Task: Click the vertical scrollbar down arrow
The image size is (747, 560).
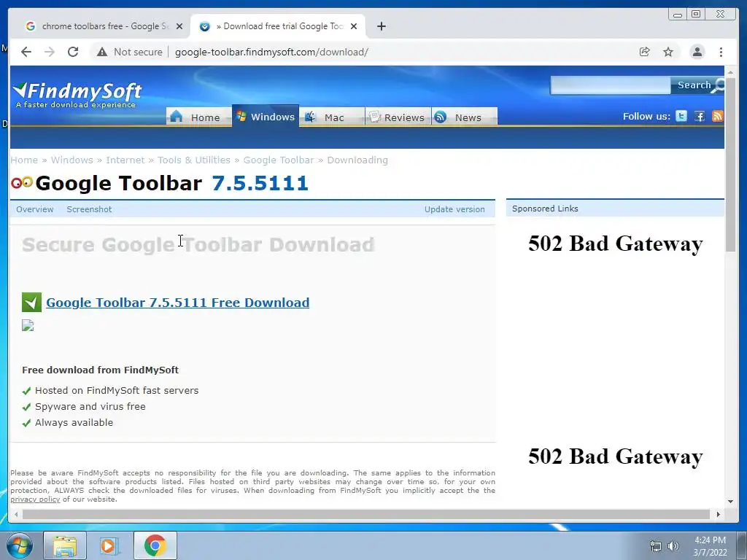Action: [x=730, y=502]
